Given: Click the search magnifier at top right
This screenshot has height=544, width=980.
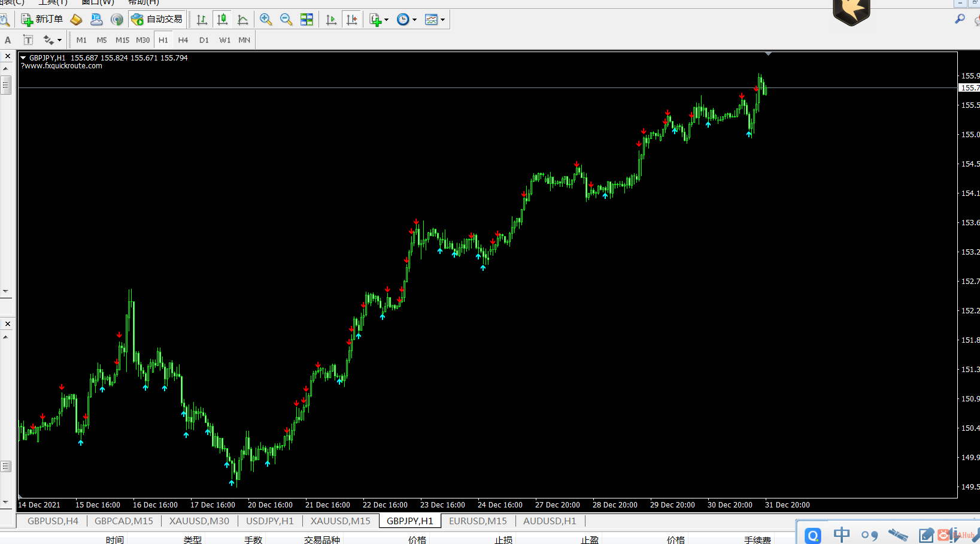Looking at the screenshot, I should 960,19.
